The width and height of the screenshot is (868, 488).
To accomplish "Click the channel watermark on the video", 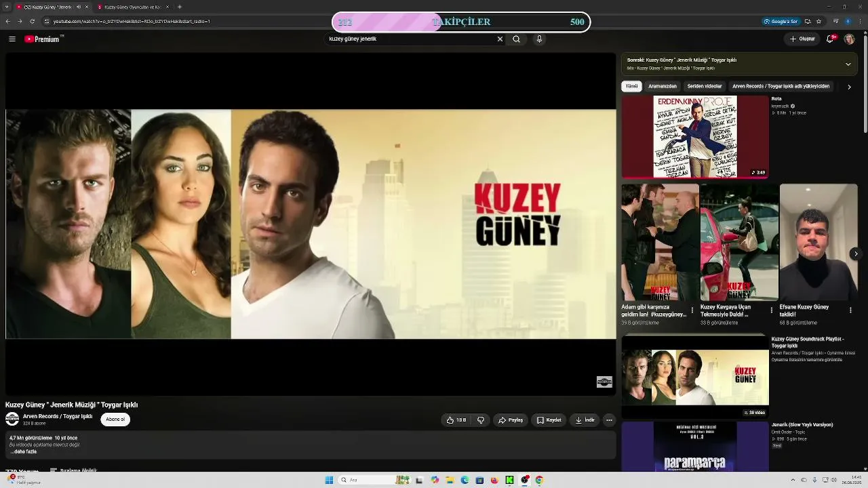I will pos(604,382).
